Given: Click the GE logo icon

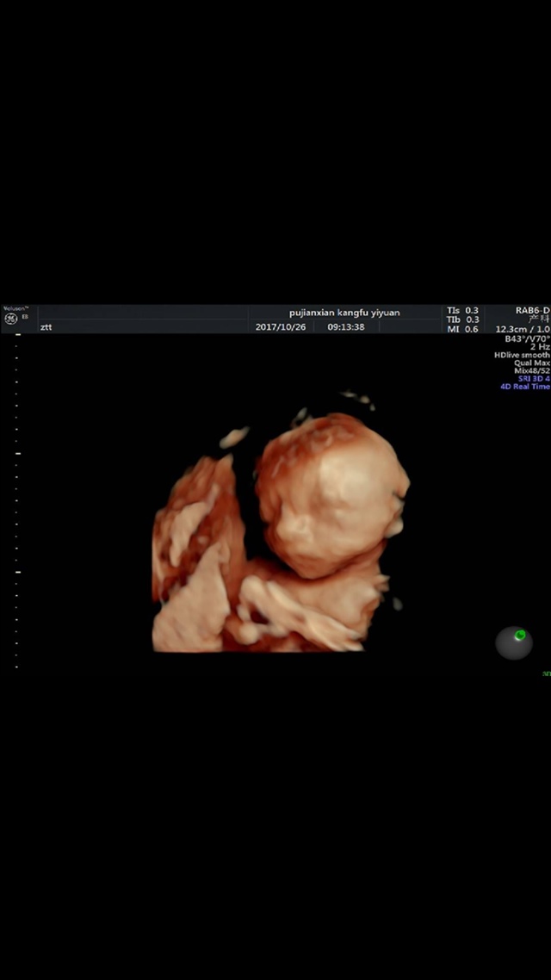Looking at the screenshot, I should (x=10, y=319).
